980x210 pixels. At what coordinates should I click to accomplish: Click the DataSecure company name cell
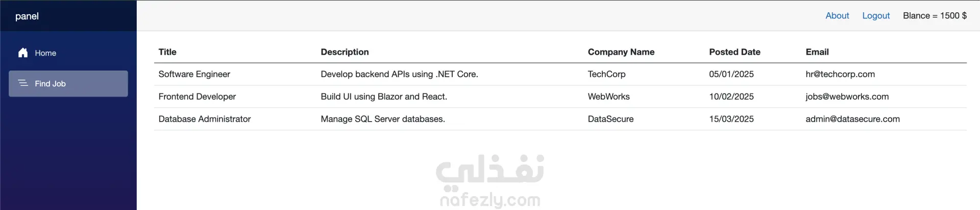click(x=610, y=119)
